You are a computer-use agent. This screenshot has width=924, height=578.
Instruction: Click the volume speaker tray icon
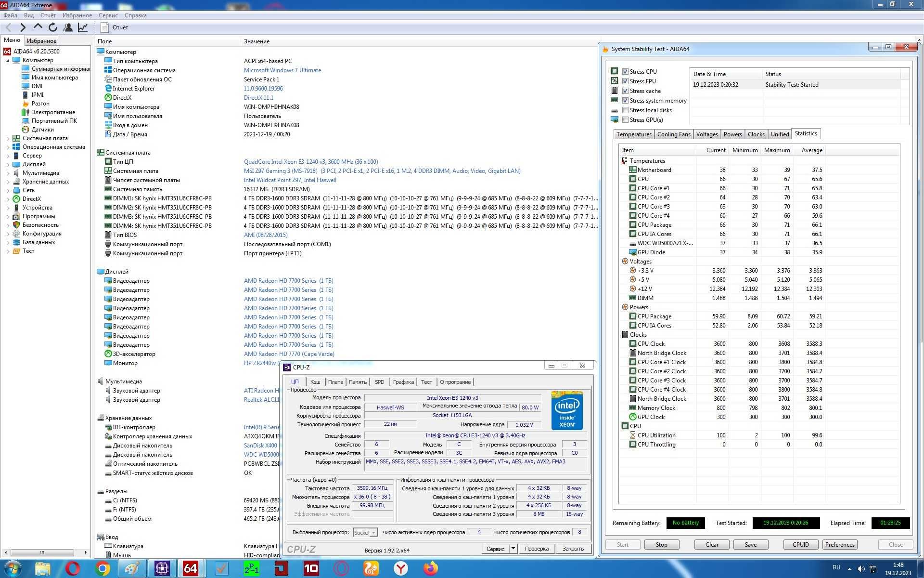861,569
